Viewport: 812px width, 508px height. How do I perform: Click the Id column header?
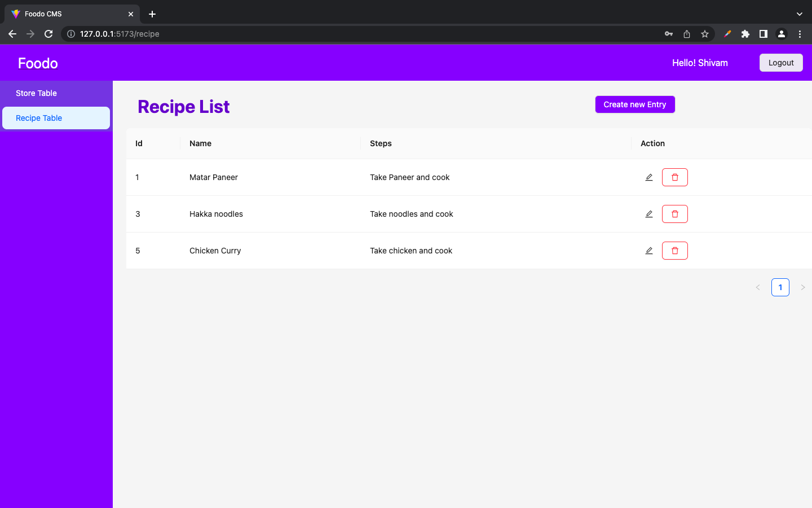pos(153,143)
